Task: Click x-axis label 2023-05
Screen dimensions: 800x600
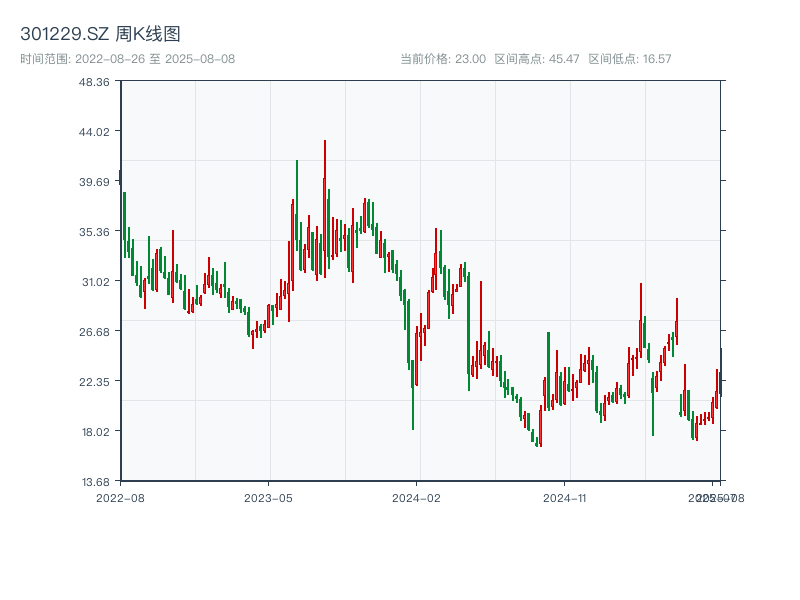Action: click(x=268, y=498)
